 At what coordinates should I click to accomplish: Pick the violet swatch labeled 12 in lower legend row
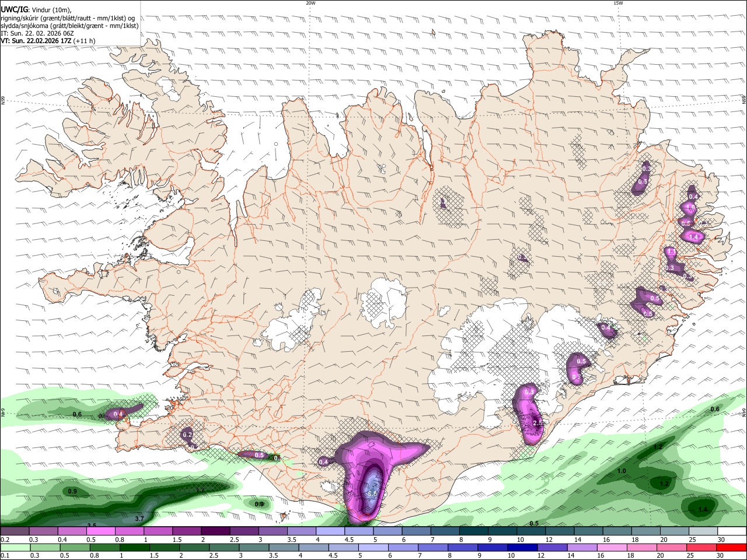pyautogui.click(x=553, y=548)
